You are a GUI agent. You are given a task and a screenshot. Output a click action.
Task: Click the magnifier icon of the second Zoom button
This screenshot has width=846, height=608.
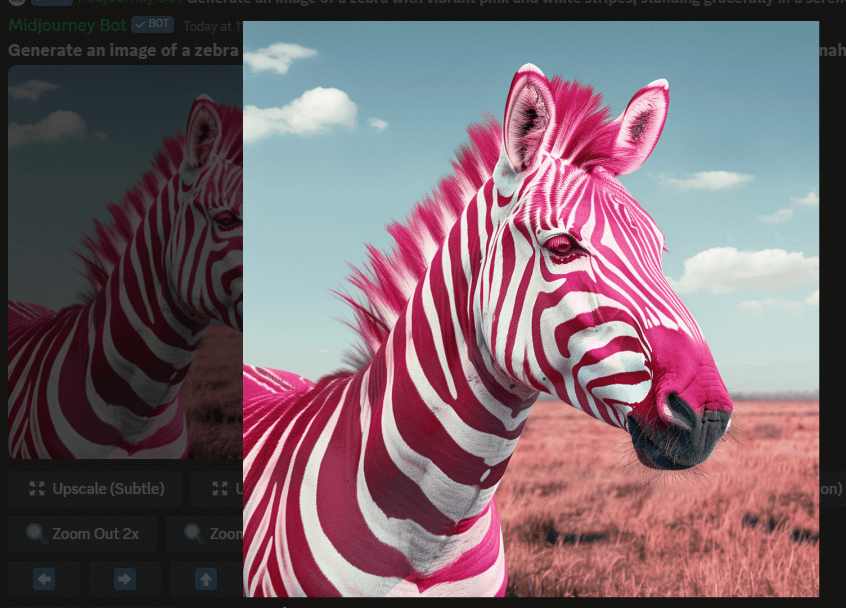tap(193, 534)
